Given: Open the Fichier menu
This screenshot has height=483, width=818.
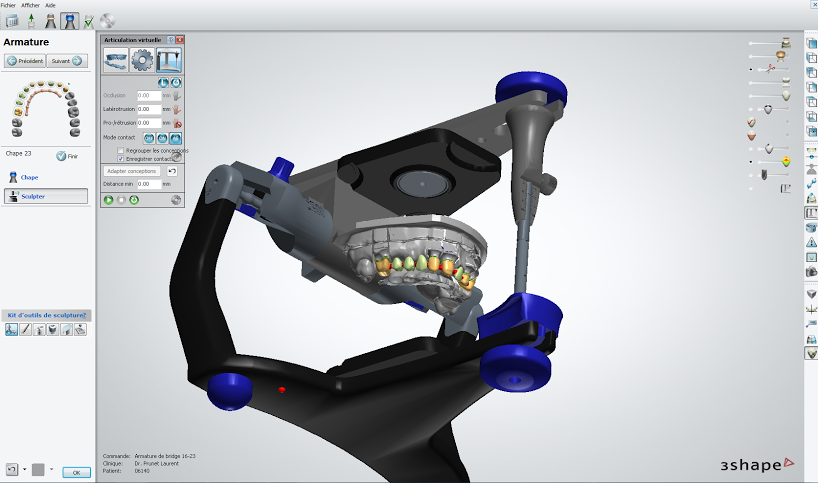Looking at the screenshot, I should (x=8, y=5).
